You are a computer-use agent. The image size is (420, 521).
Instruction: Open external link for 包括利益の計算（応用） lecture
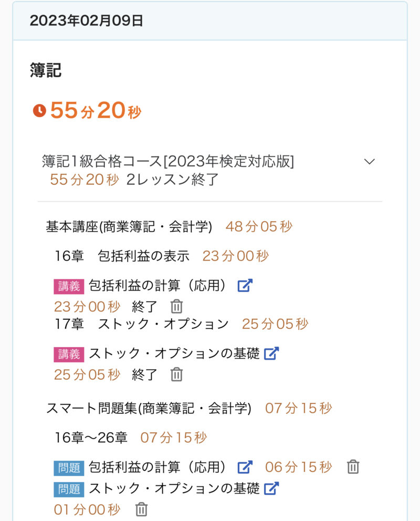pos(245,286)
